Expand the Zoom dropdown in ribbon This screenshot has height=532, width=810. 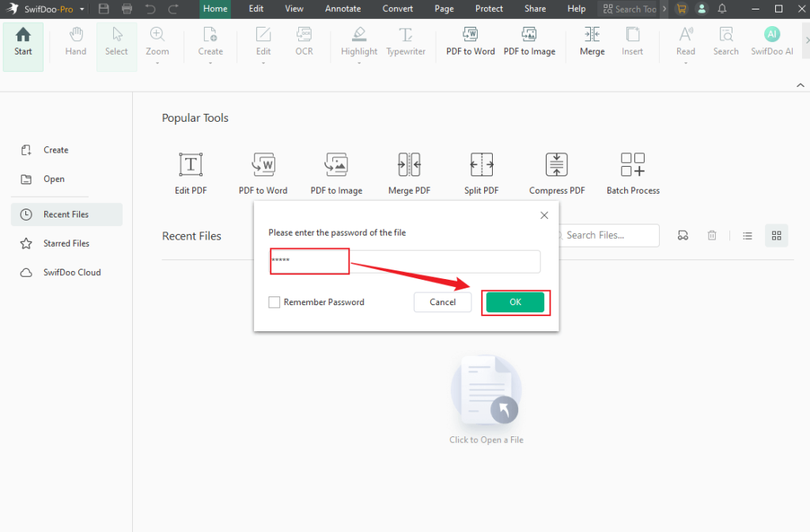pyautogui.click(x=157, y=62)
